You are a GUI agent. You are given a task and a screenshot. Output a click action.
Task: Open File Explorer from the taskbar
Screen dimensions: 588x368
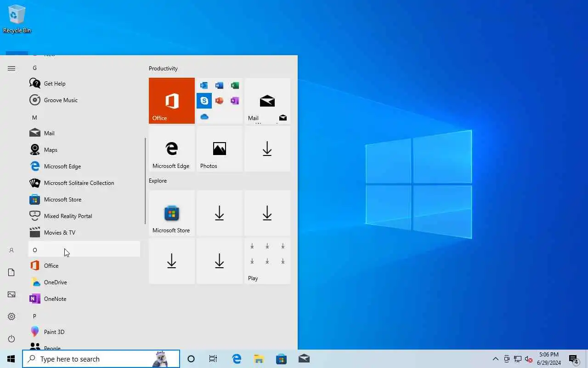[259, 359]
